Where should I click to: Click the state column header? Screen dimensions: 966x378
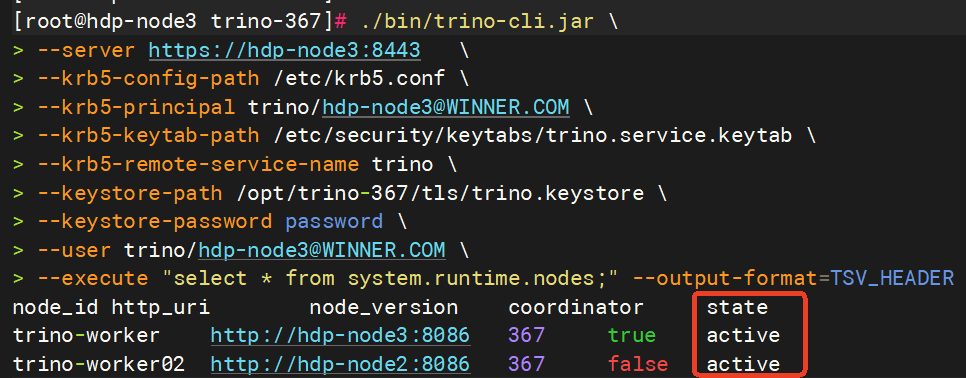point(737,307)
